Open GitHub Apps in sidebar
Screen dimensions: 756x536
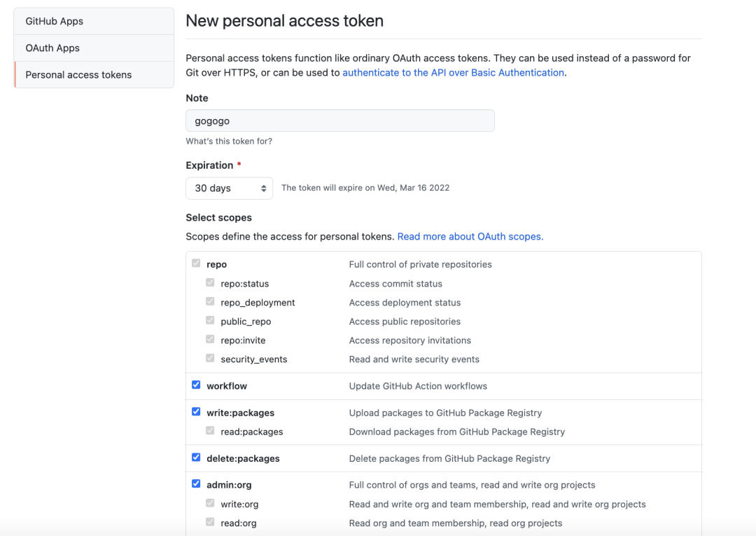(x=55, y=21)
